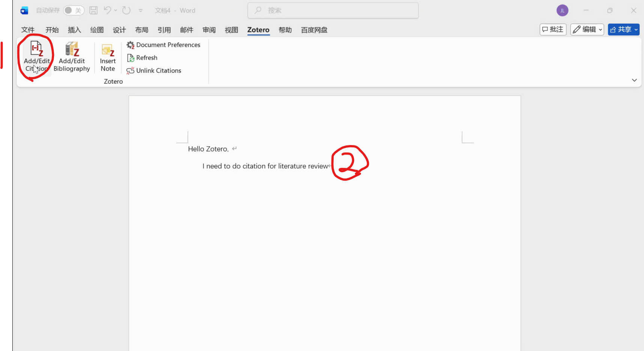Image resolution: width=644 pixels, height=351 pixels.
Task: Open the 编辑 editing mode dropdown
Action: point(587,29)
